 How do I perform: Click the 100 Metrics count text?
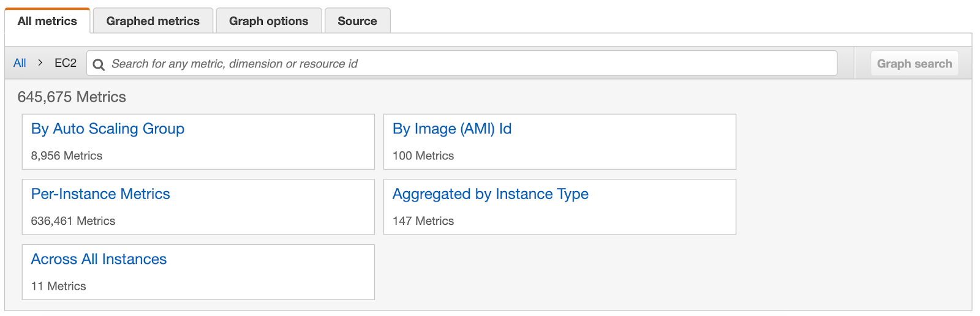click(x=423, y=156)
